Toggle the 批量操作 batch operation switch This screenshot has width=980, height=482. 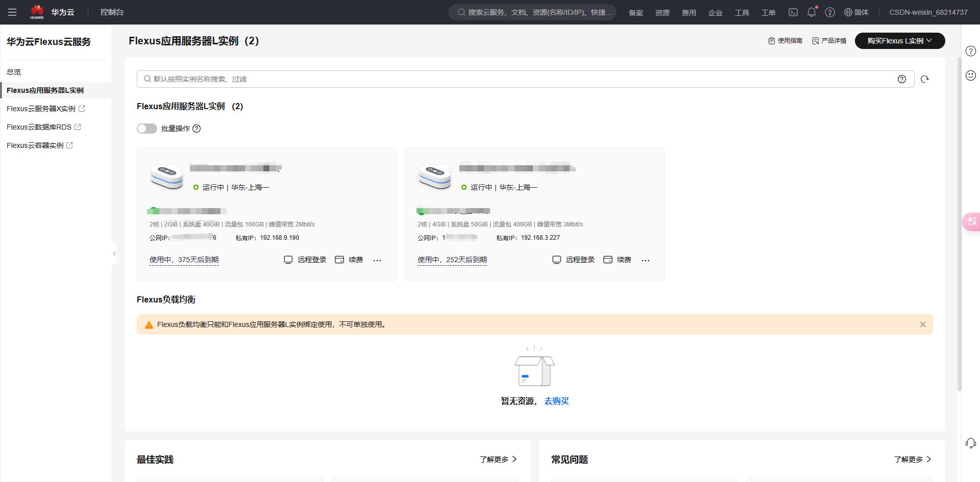[147, 129]
